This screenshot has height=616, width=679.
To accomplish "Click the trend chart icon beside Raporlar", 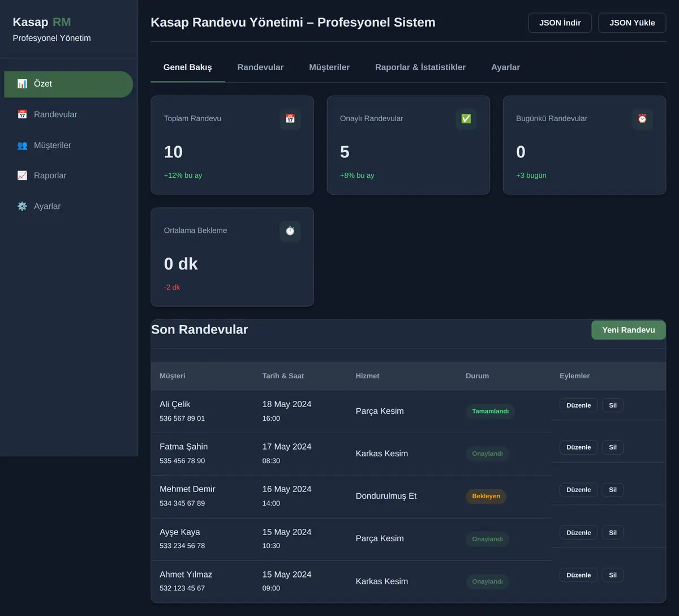I will [x=22, y=176].
